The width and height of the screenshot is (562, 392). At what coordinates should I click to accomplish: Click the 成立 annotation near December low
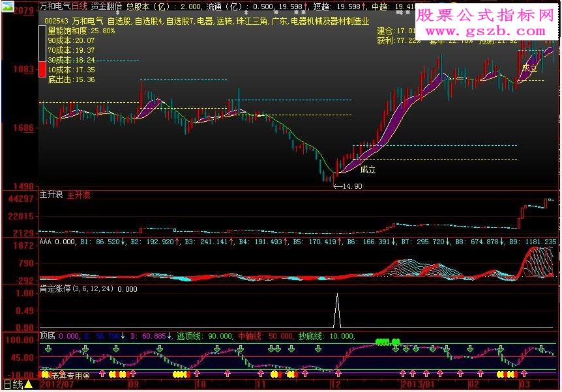tap(368, 170)
